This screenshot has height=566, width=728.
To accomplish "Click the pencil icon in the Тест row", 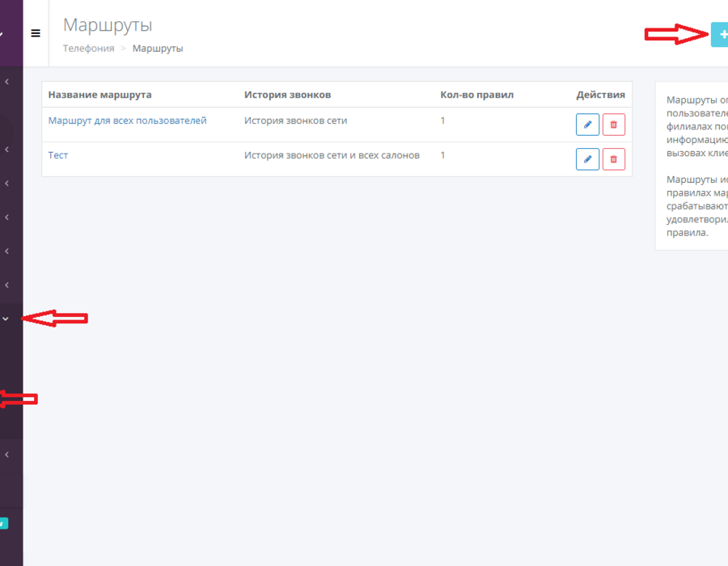I will click(587, 159).
